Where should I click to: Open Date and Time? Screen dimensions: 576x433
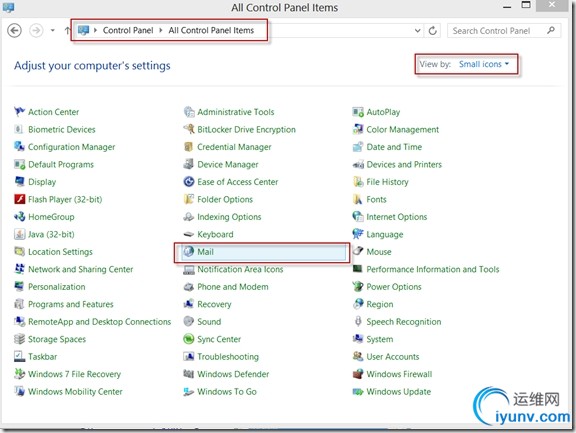[x=394, y=147]
